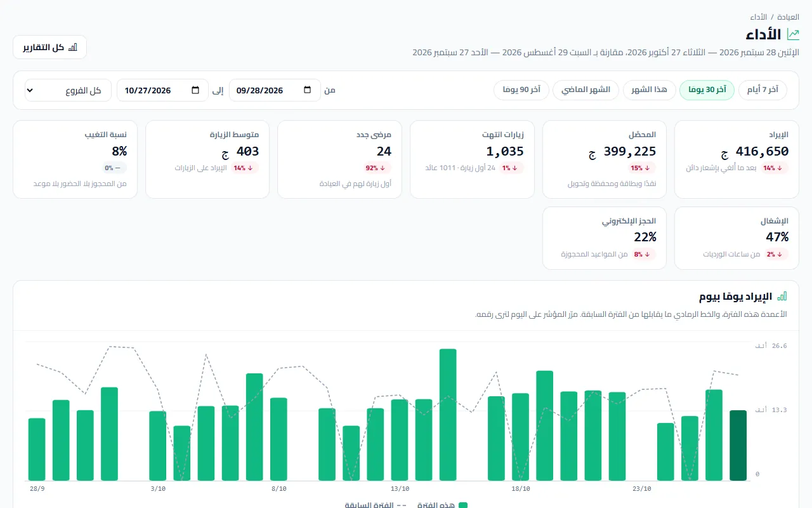Screen dimensions: 812x508
Task: Click the date range comparison subtitle under الأداء
Action: (606, 52)
